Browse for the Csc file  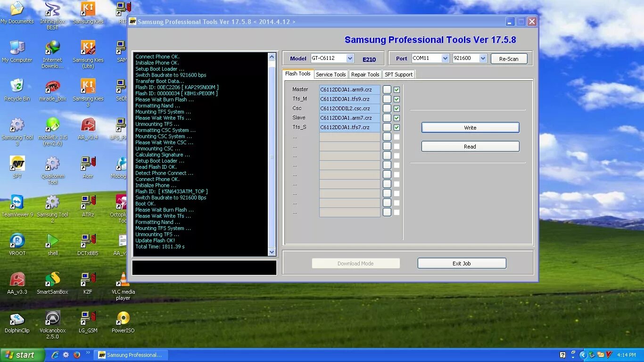387,108
